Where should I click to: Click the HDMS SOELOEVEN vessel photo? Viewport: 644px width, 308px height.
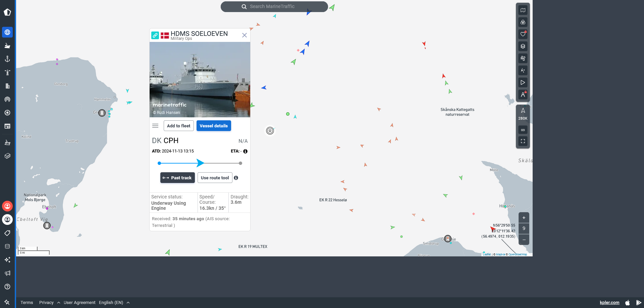tap(200, 79)
